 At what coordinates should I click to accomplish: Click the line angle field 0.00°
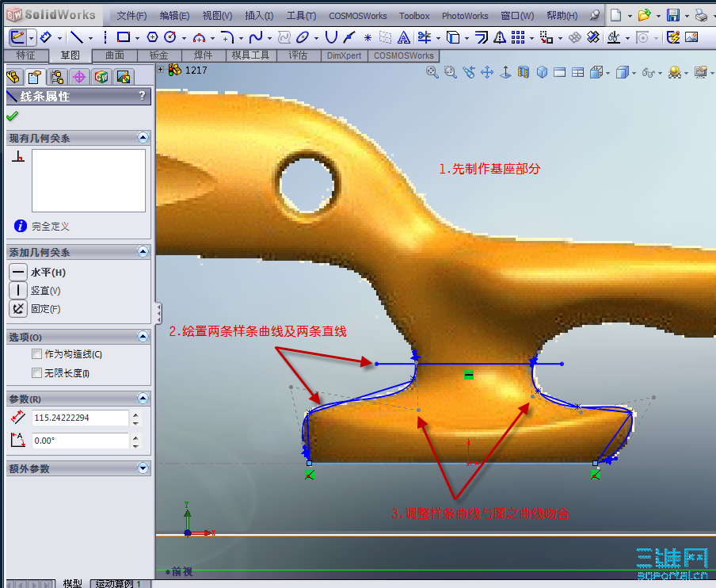click(80, 441)
